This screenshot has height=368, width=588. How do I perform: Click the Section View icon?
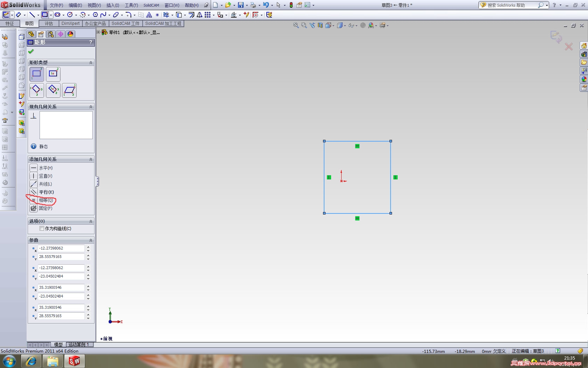point(320,25)
